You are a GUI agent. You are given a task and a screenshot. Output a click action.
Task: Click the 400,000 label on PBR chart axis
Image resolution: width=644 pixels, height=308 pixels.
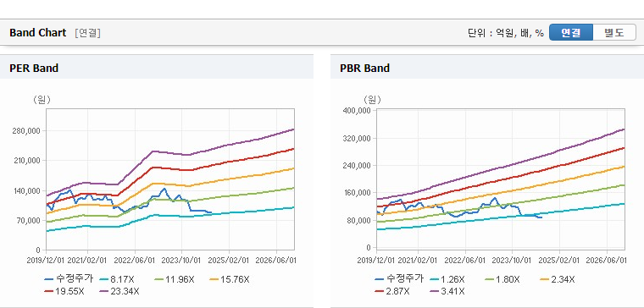(x=358, y=111)
